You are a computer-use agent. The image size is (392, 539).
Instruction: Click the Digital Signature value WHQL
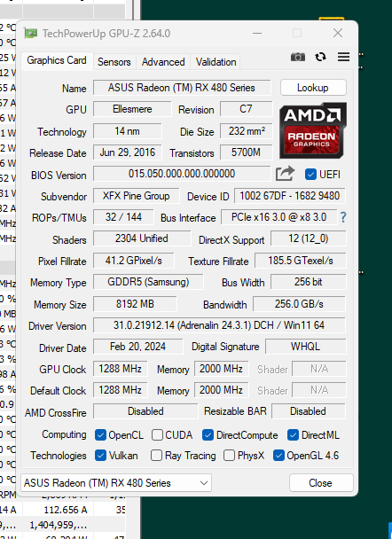[305, 347]
